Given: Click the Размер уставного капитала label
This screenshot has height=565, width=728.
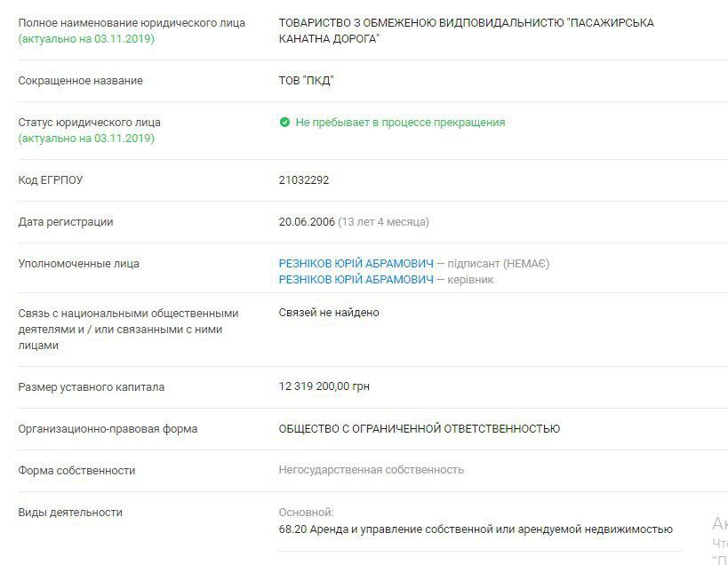Looking at the screenshot, I should pos(91,386).
